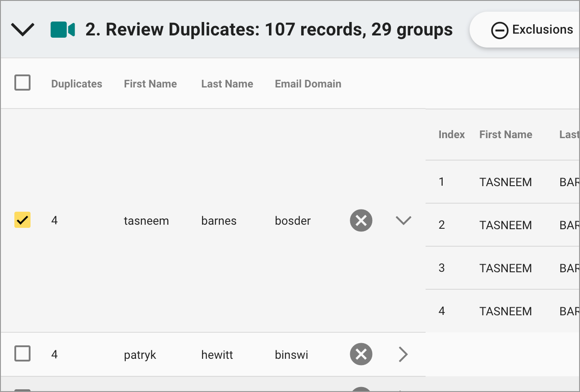This screenshot has height=392, width=580.
Task: Select 'barnes' last name cell
Action: coord(219,221)
